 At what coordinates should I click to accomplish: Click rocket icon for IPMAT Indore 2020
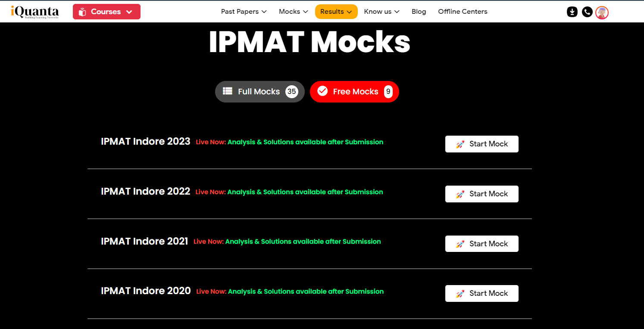pyautogui.click(x=460, y=294)
